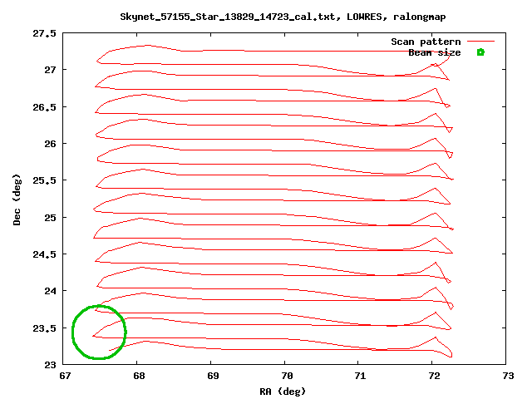Click the 'Scan pattern' legend label
The height and width of the screenshot is (399, 532).
(426, 42)
